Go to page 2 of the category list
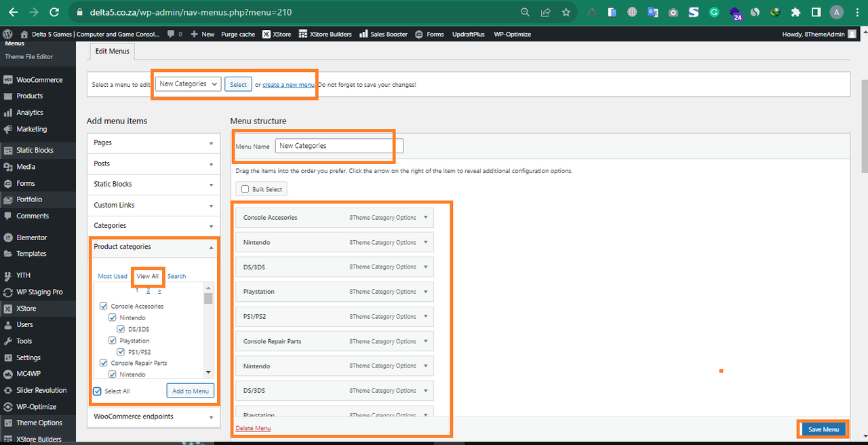The image size is (868, 445). click(148, 290)
